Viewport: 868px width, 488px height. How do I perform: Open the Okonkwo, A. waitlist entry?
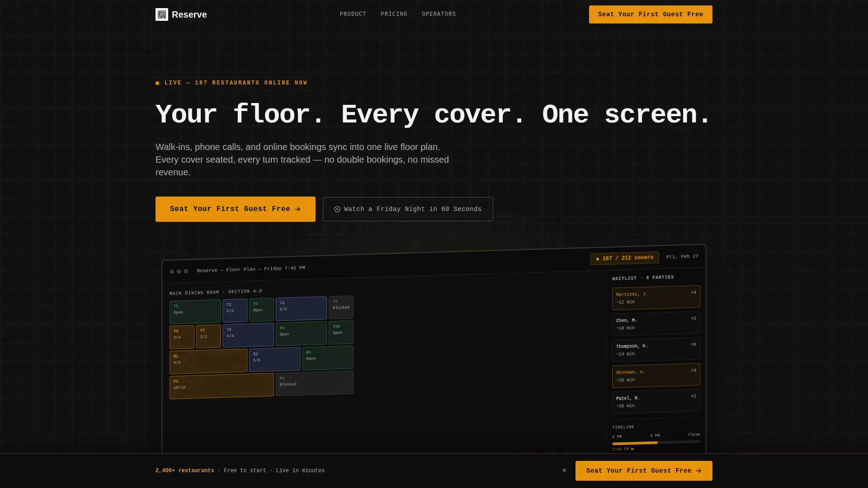[656, 375]
